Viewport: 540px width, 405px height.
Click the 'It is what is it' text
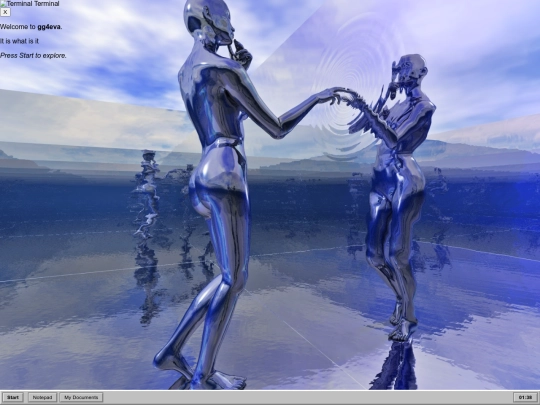[19, 41]
